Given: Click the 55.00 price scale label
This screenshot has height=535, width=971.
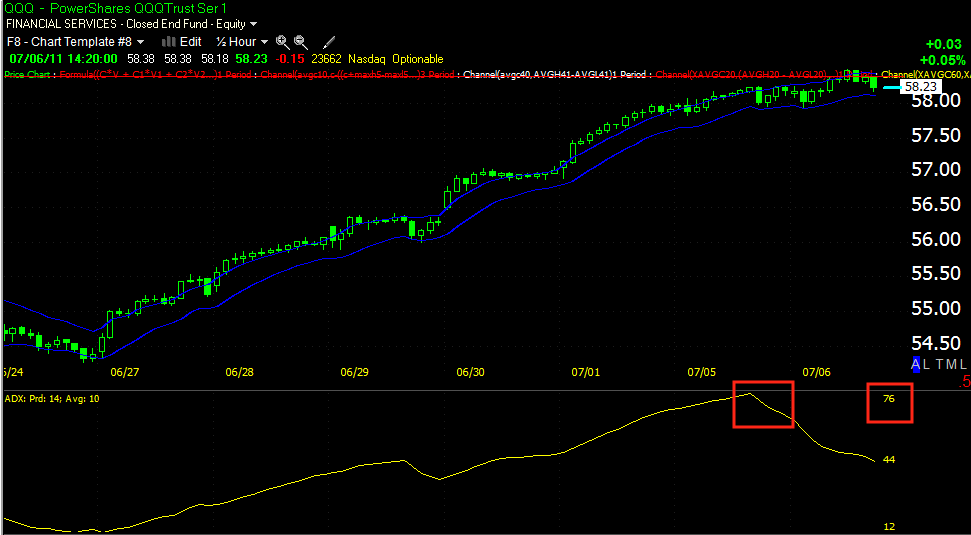Looking at the screenshot, I should [x=936, y=308].
